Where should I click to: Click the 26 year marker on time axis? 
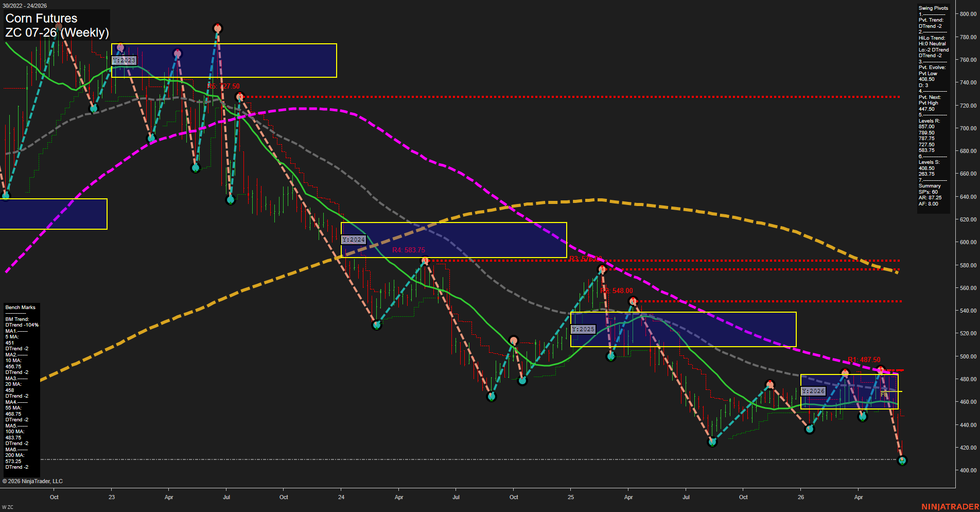(x=801, y=497)
